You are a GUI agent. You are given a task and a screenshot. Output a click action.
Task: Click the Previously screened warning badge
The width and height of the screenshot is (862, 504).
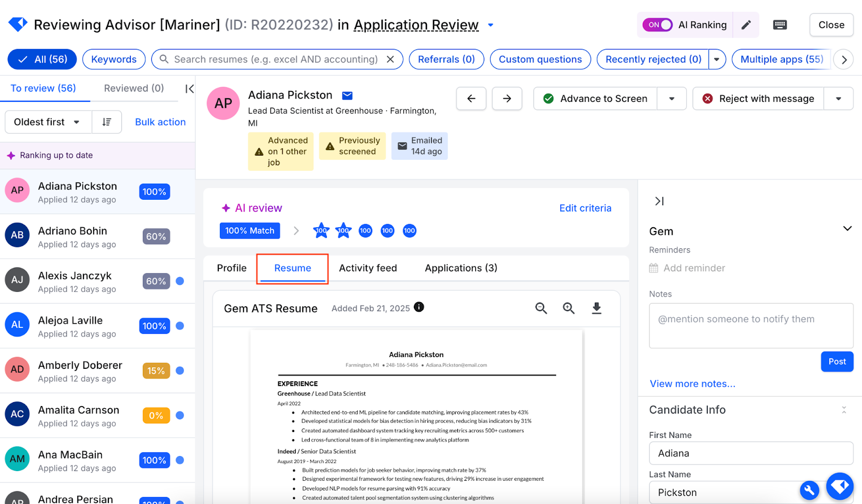[352, 146]
